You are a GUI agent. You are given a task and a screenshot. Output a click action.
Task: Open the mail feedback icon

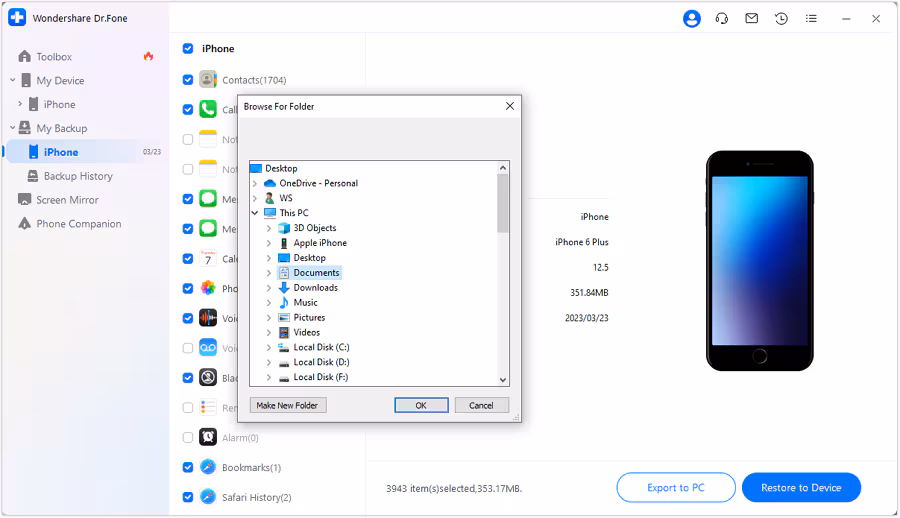click(751, 19)
